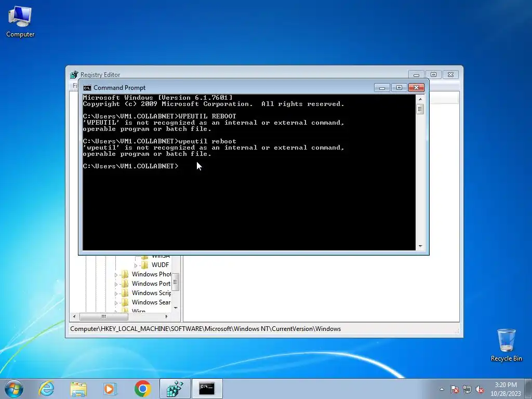Click Command Prompt scrollbar up arrow
This screenshot has width=532, height=399.
point(420,99)
